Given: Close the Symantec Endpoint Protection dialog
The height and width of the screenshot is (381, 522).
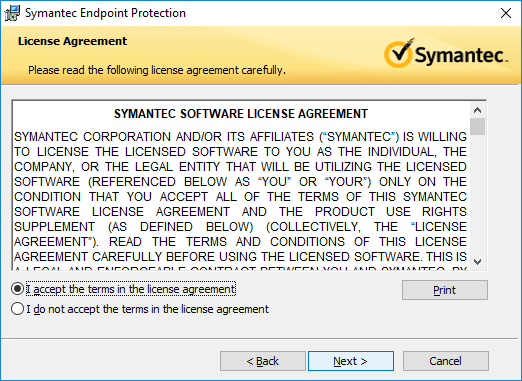Looking at the screenshot, I should (x=506, y=13).
